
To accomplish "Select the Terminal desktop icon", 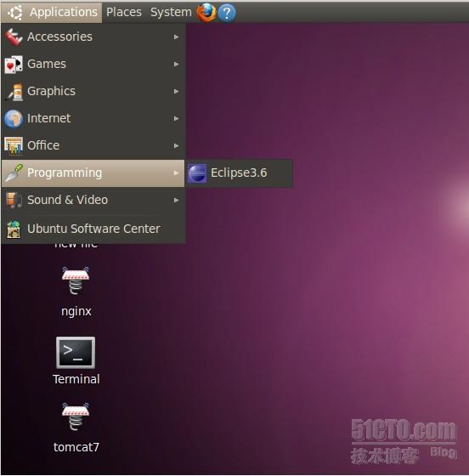I will (76, 353).
